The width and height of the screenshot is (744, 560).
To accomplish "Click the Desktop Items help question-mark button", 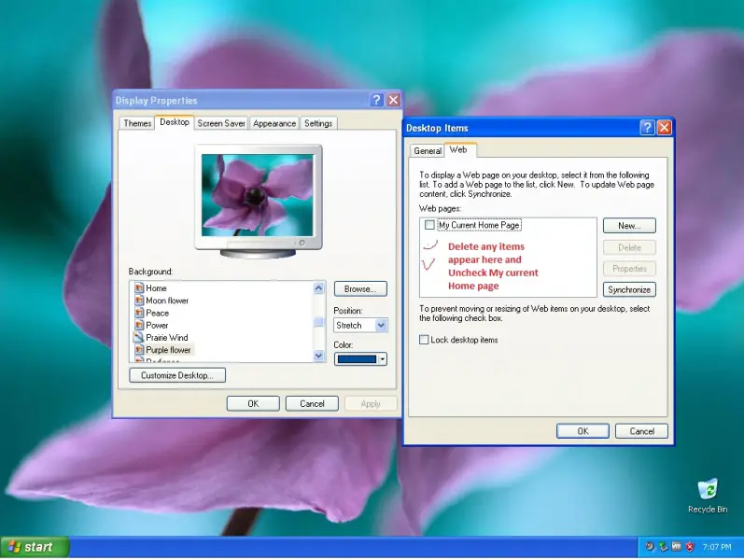I will click(647, 127).
